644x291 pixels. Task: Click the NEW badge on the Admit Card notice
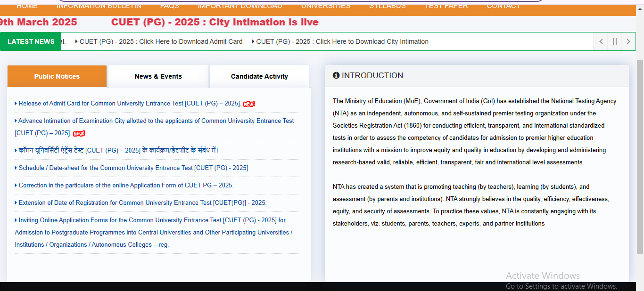[x=248, y=104]
